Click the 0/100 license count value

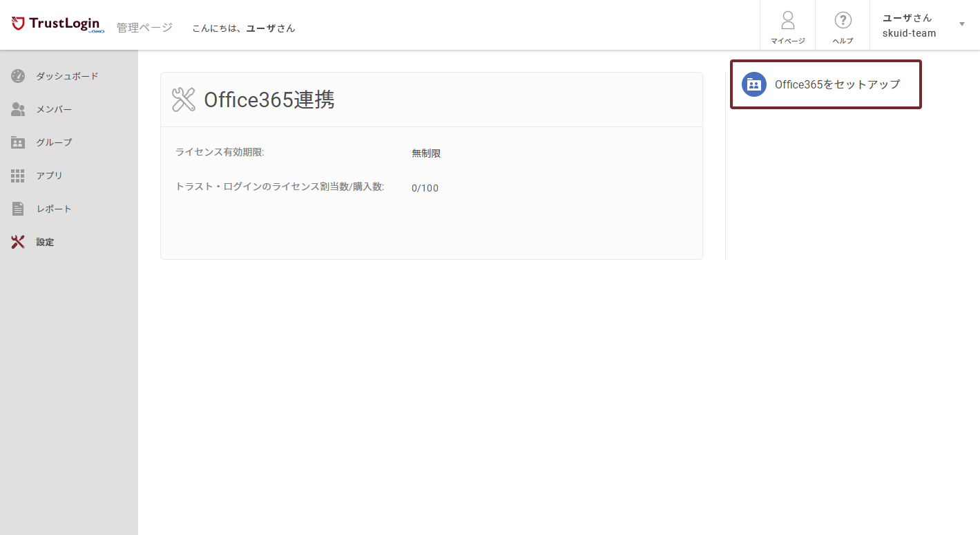click(x=425, y=187)
